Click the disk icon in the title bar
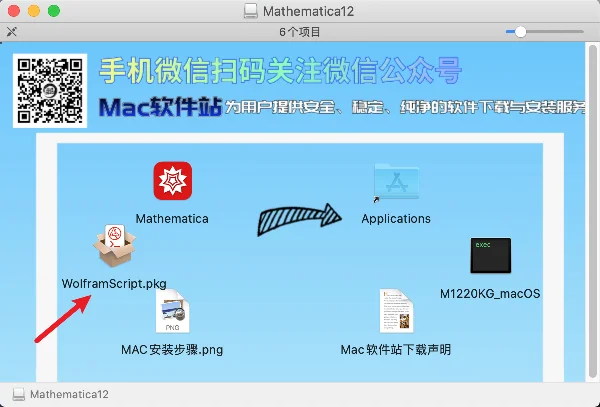Image resolution: width=600 pixels, height=407 pixels. [x=251, y=11]
